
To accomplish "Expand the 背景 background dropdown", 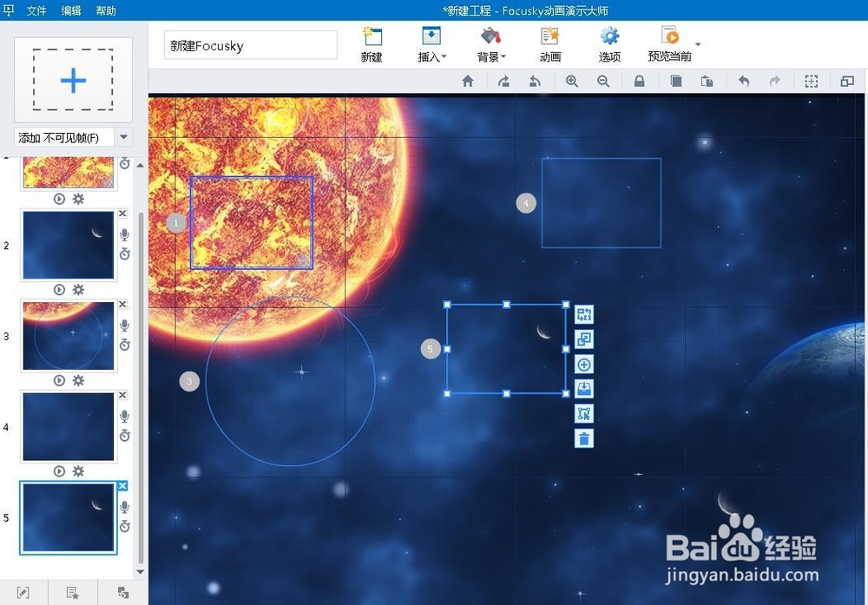I will (x=491, y=44).
